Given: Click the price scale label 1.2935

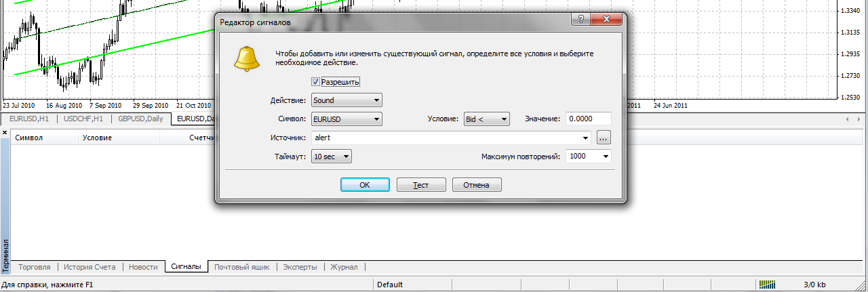Looking at the screenshot, I should pos(851,54).
